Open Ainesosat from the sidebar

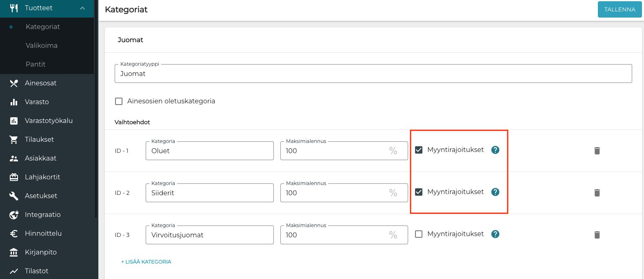point(40,83)
